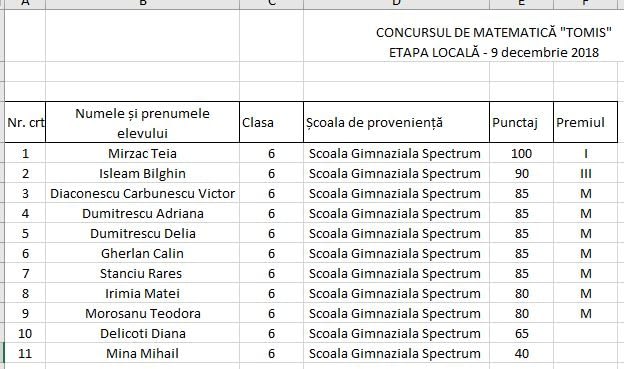
Task: Click the 'Mina Mihail' cell
Action: click(x=142, y=353)
